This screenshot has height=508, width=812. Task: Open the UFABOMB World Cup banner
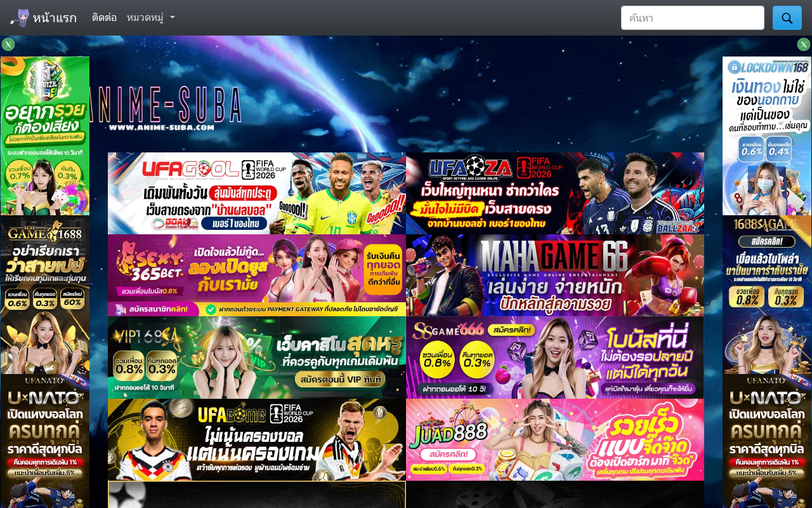(x=257, y=439)
